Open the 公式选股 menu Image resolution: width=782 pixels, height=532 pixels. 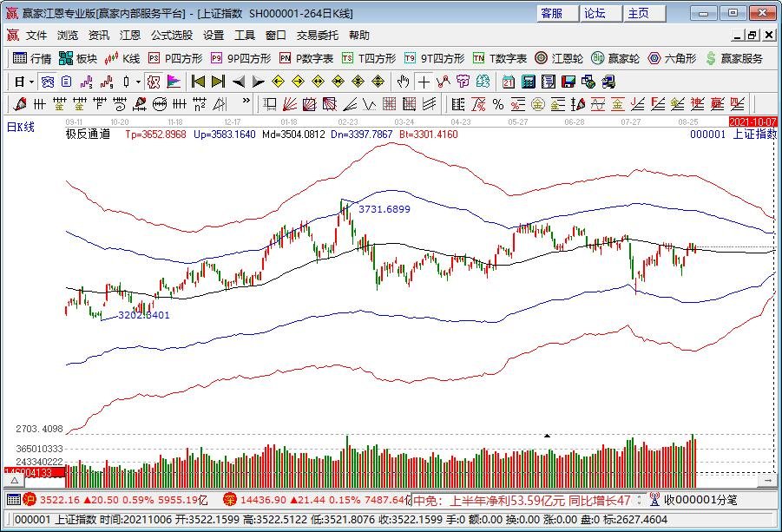point(172,36)
